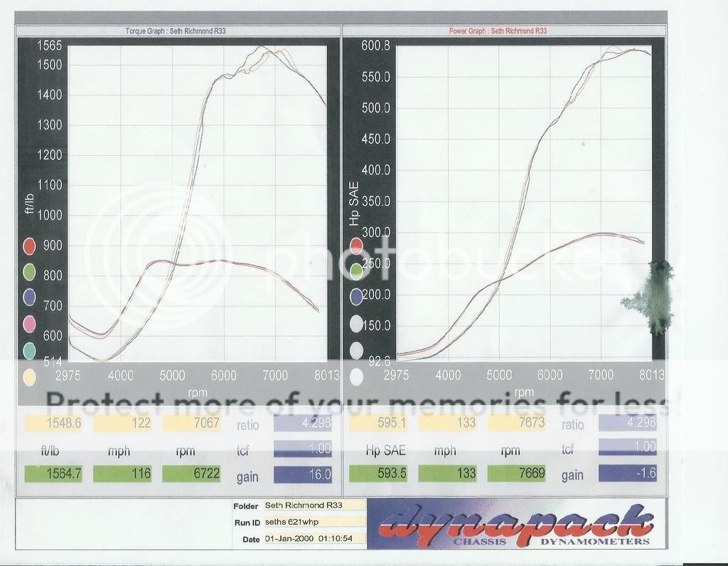
Task: Click the Run ID field seths 621whp
Action: click(314, 522)
